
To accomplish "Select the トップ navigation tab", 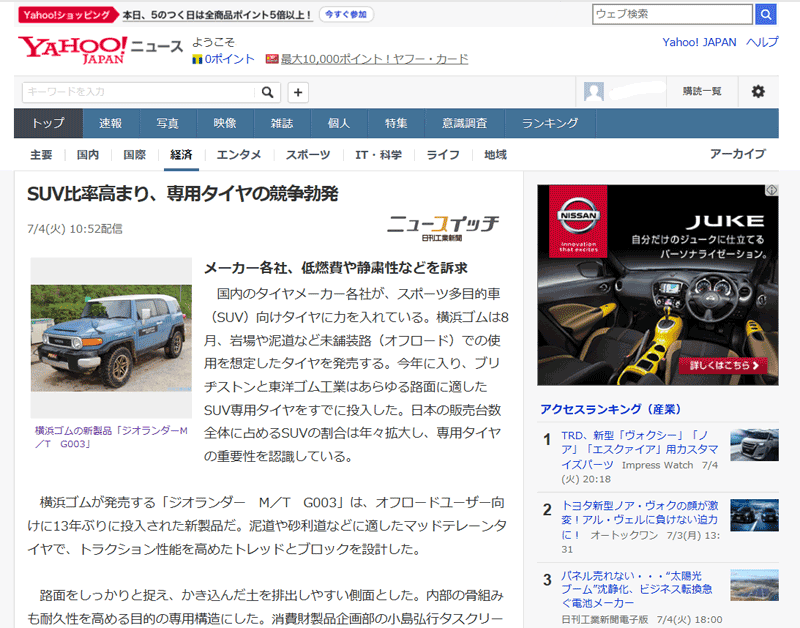I will coord(48,123).
